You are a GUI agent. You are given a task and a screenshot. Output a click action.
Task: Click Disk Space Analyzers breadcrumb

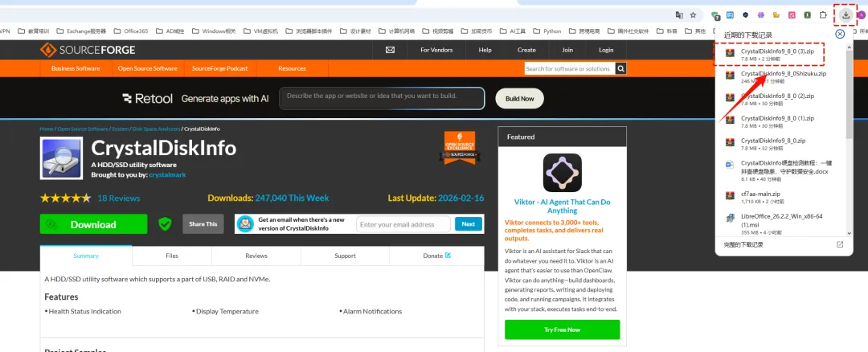(156, 129)
